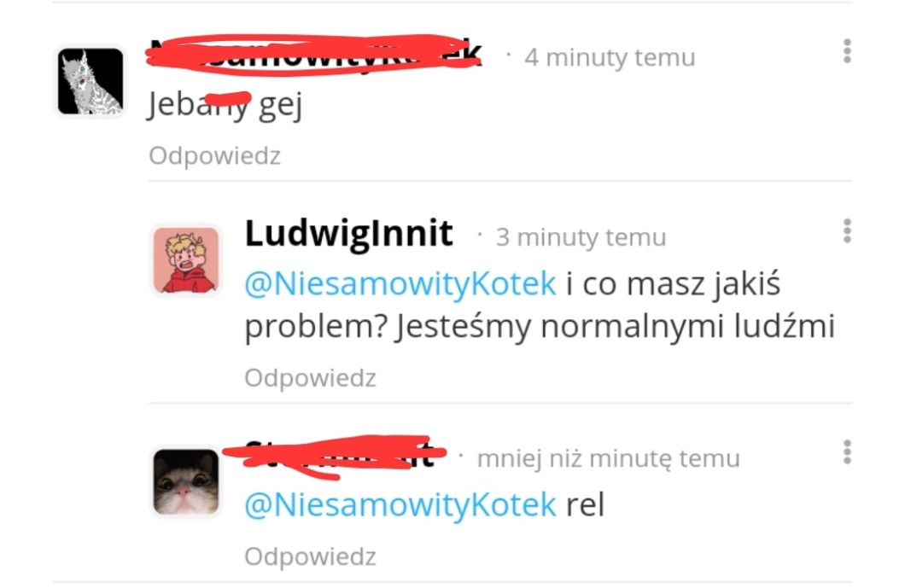Click the top comment's message text
905x588 pixels.
[225, 105]
